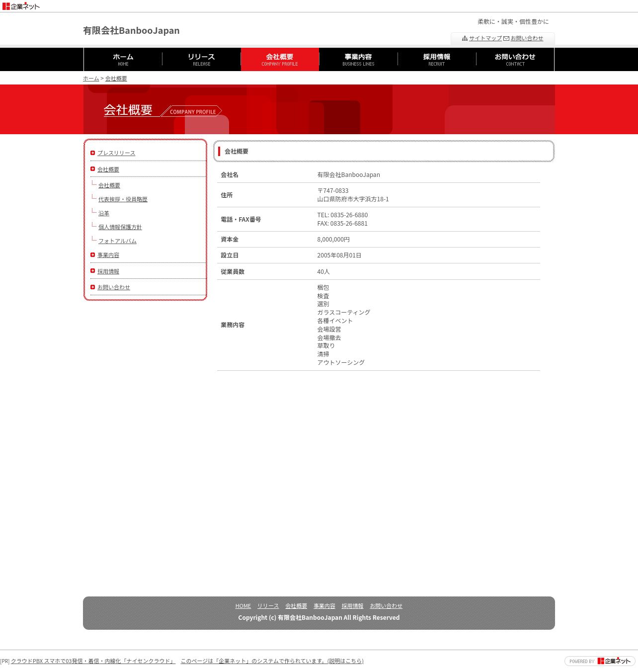Click the footer お問い合わせ link
Screen dimensions: 638x672
386,606
